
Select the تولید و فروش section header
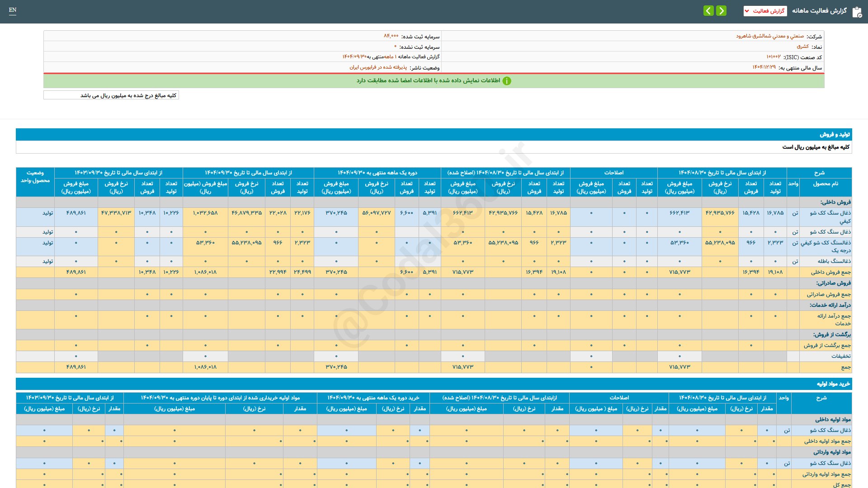coord(835,135)
